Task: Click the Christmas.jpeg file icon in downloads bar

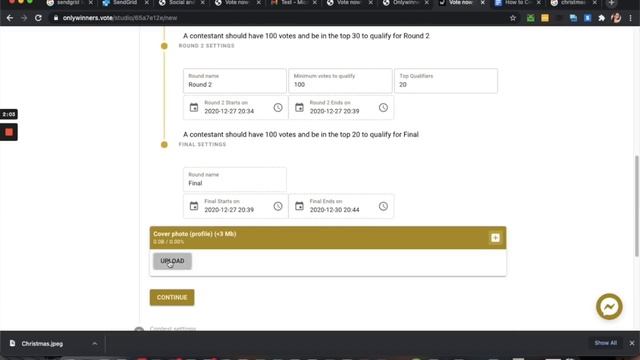Action: (x=13, y=343)
